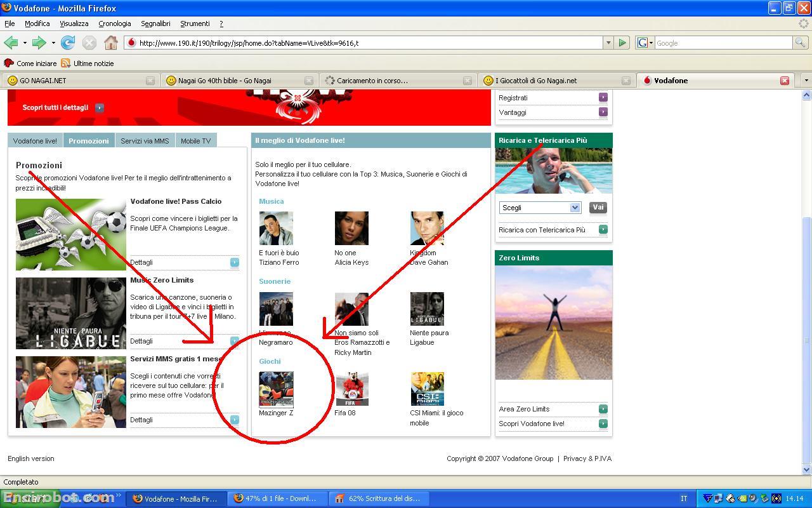Click the page vertical scrollbar thumb
Image resolution: width=812 pixels, height=508 pixels.
[x=806, y=340]
